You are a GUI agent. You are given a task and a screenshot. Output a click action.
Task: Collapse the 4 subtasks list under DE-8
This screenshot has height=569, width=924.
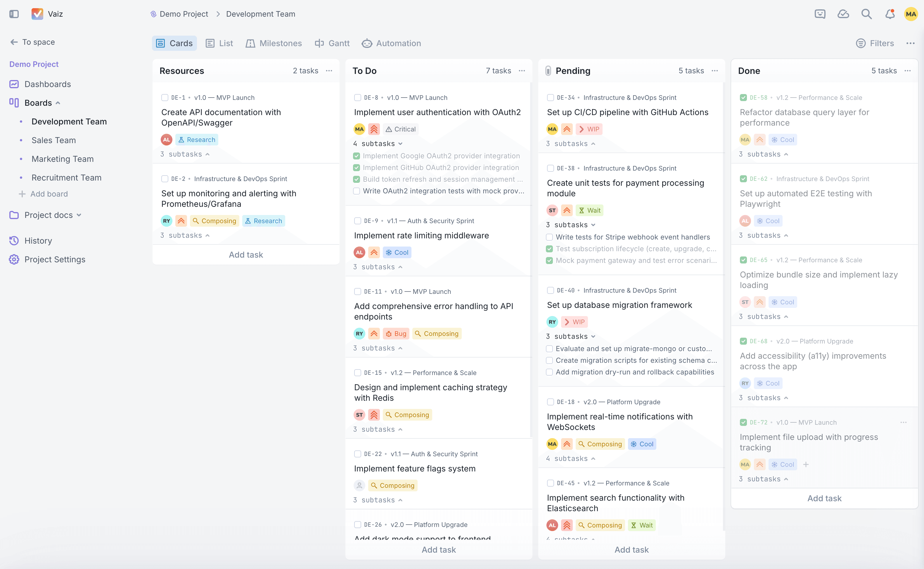point(400,144)
